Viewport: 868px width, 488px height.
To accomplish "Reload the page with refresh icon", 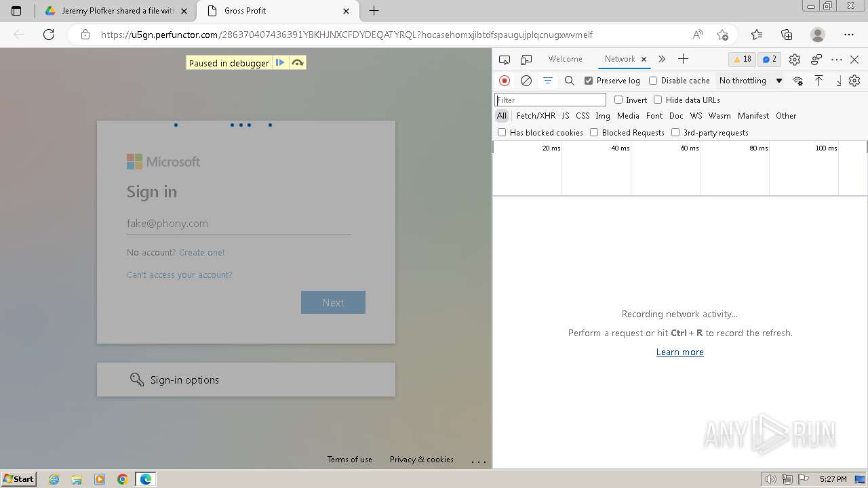I will tap(49, 35).
